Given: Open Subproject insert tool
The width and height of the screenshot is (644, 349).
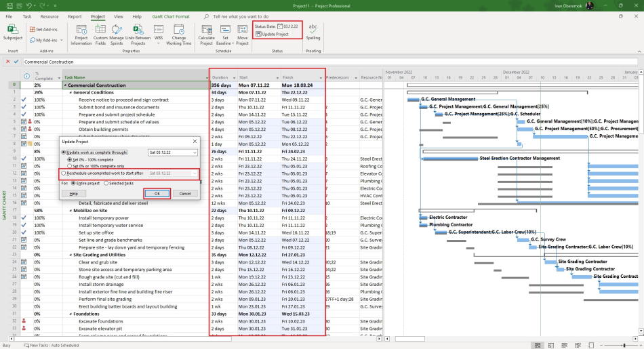Looking at the screenshot, I should [13, 33].
